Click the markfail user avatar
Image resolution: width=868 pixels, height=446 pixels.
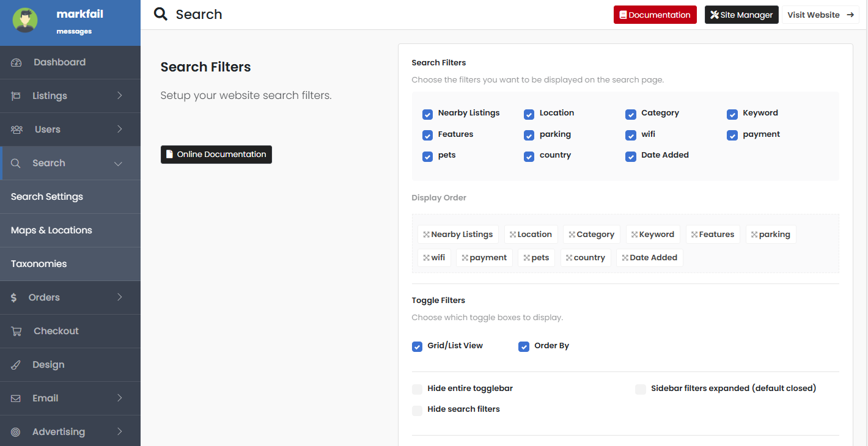click(25, 20)
